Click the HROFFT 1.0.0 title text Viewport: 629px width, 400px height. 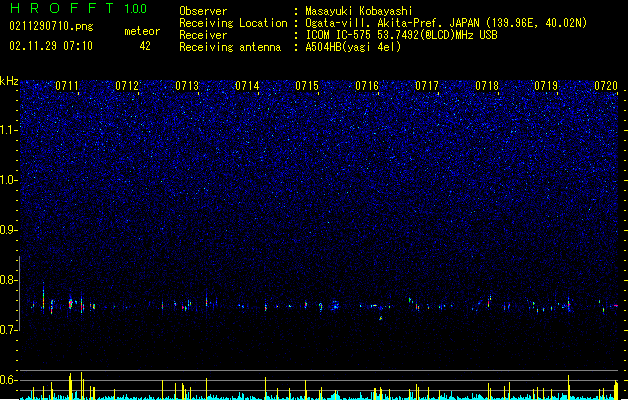coord(78,8)
